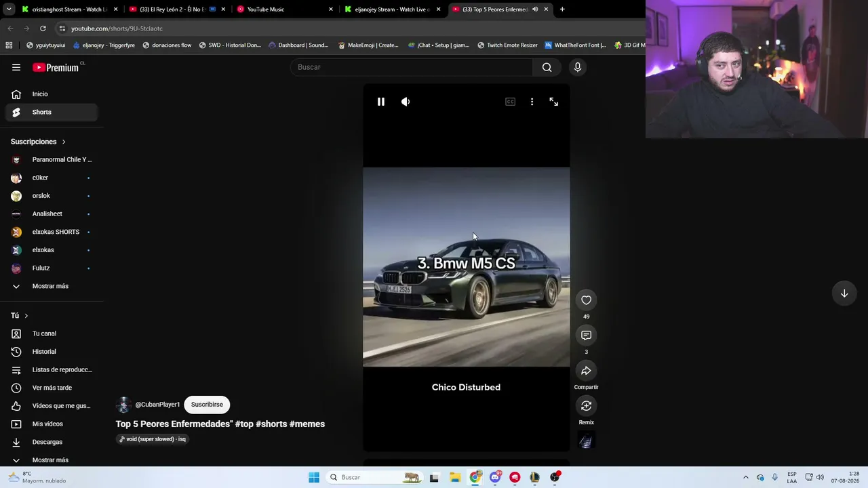This screenshot has width=868, height=488.
Task: Click the address bar URL
Action: pyautogui.click(x=117, y=28)
